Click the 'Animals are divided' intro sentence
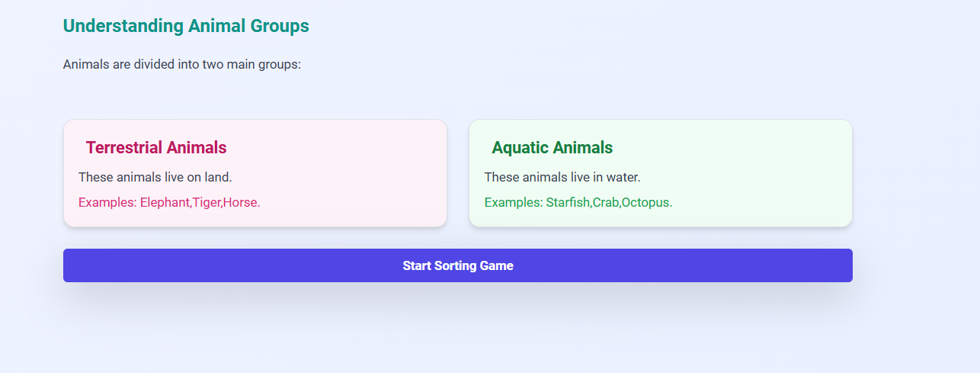This screenshot has height=373, width=980. 182,64
